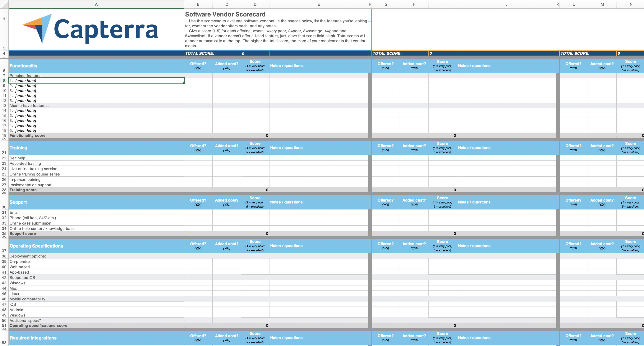The image size is (644, 346).
Task: Select the 'Training score' label cell
Action: coord(96,190)
